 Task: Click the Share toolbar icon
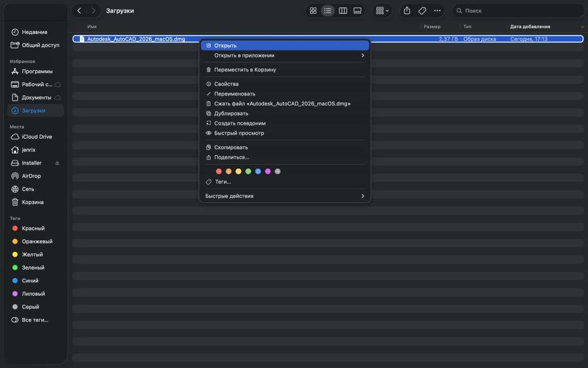click(x=407, y=10)
